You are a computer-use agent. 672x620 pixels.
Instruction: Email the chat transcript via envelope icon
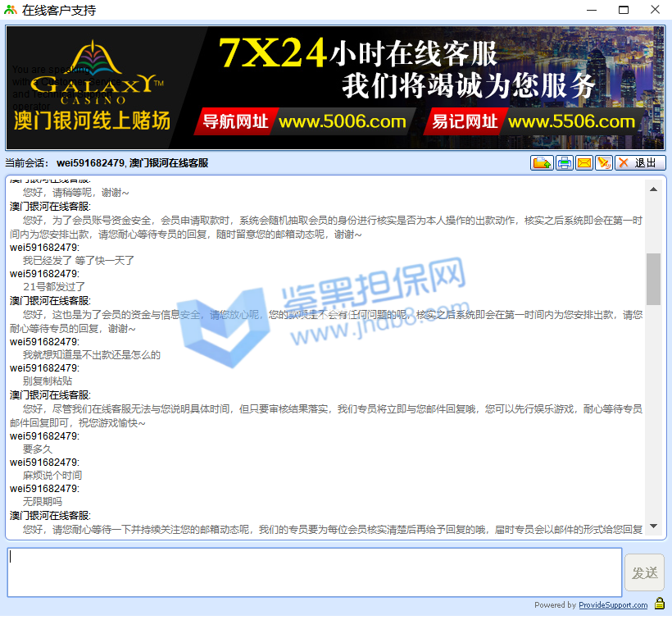[x=584, y=163]
